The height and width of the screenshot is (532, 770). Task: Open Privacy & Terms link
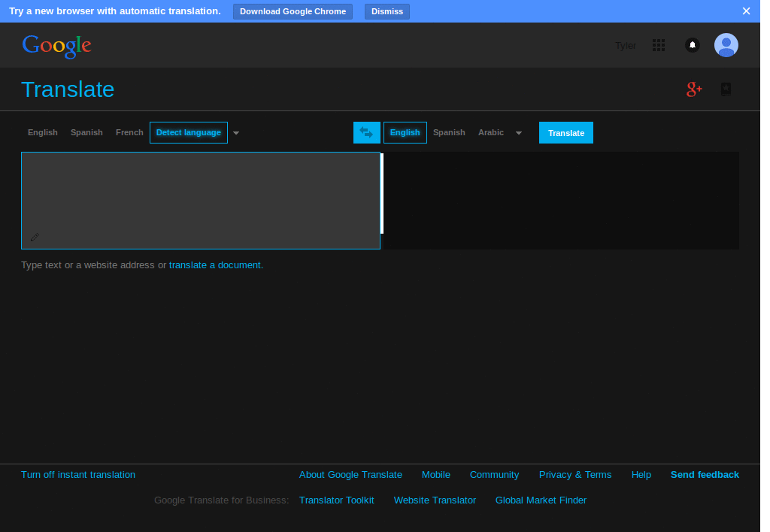575,475
